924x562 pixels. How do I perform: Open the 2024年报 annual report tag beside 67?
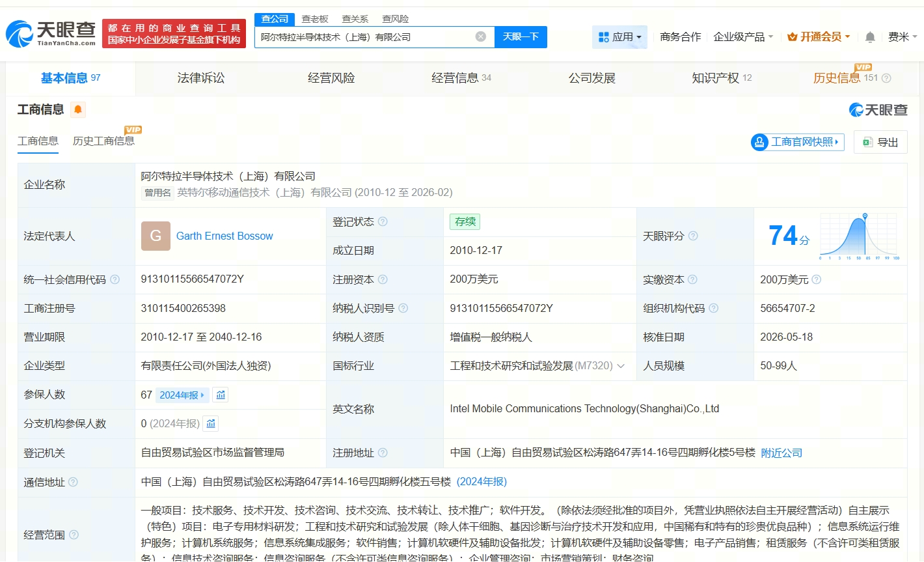(x=182, y=395)
